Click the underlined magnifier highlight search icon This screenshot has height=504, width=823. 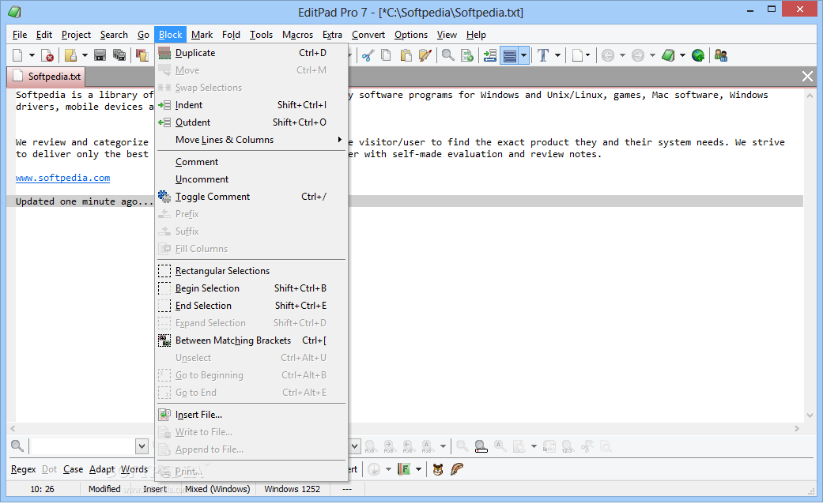(x=481, y=446)
